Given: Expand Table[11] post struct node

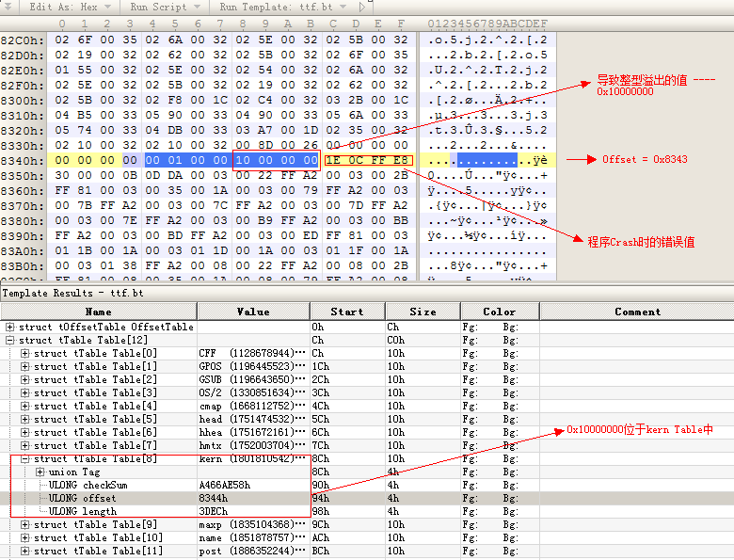Looking at the screenshot, I should (24, 551).
